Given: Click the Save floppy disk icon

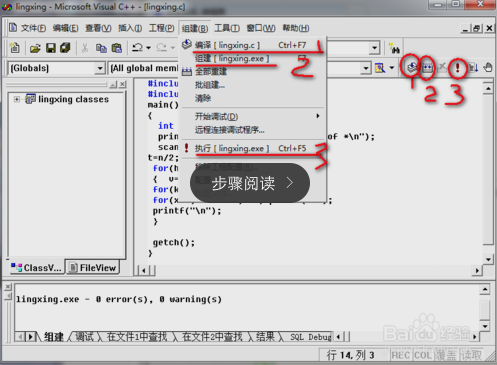Looking at the screenshot, I should [x=51, y=48].
